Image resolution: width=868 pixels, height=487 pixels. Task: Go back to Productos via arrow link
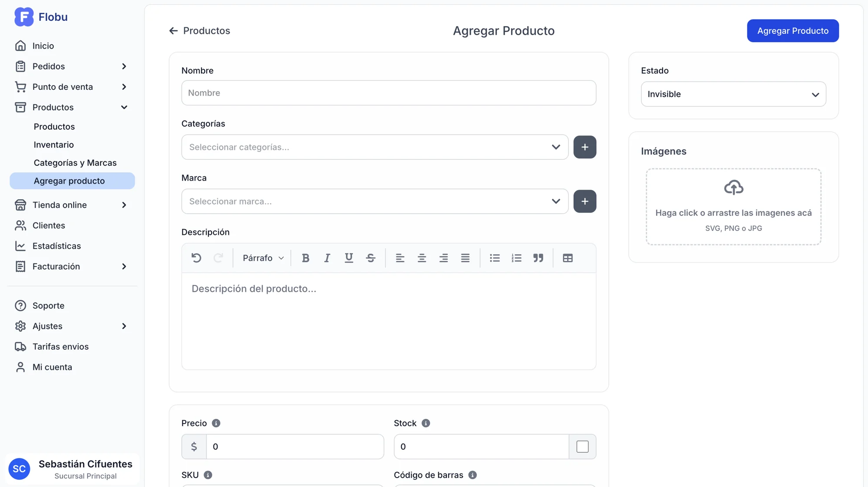click(200, 31)
